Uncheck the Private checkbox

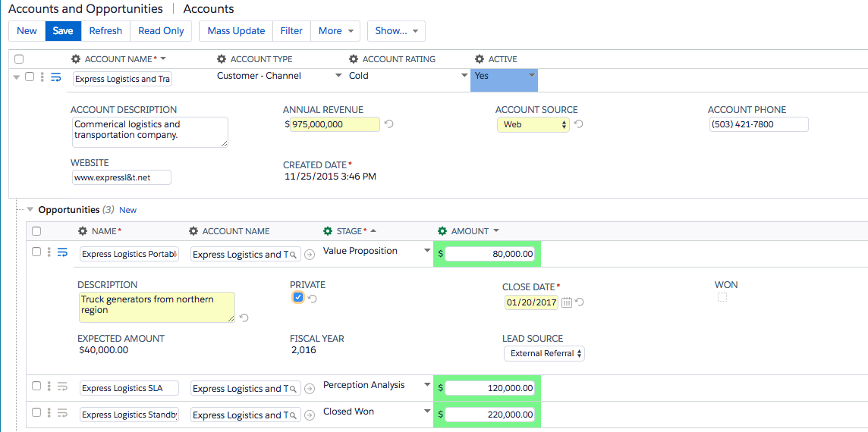(298, 298)
